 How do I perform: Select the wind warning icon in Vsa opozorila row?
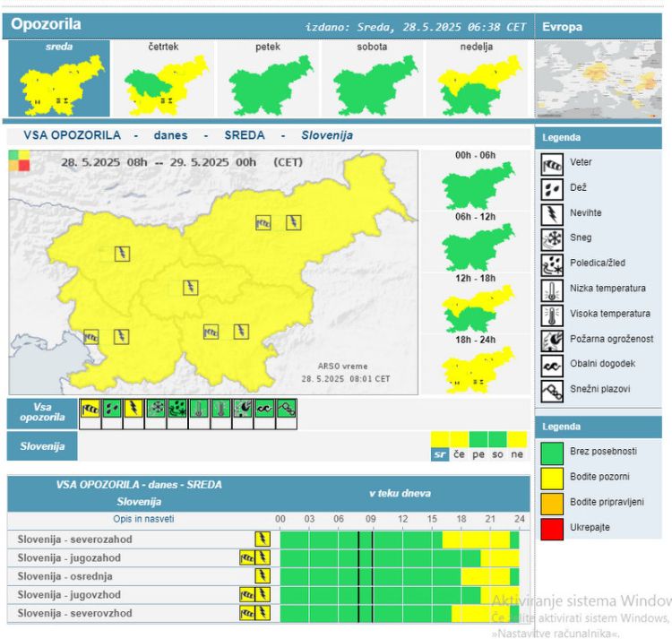90,409
